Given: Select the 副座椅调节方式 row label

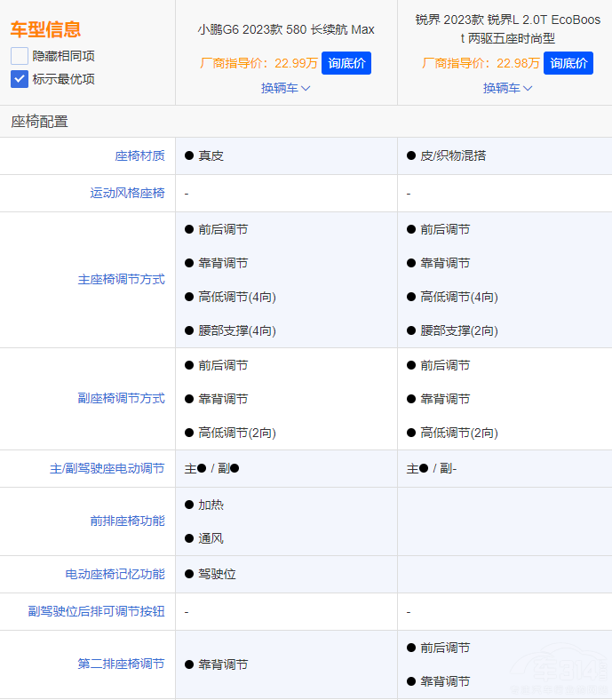Looking at the screenshot, I should (121, 399).
